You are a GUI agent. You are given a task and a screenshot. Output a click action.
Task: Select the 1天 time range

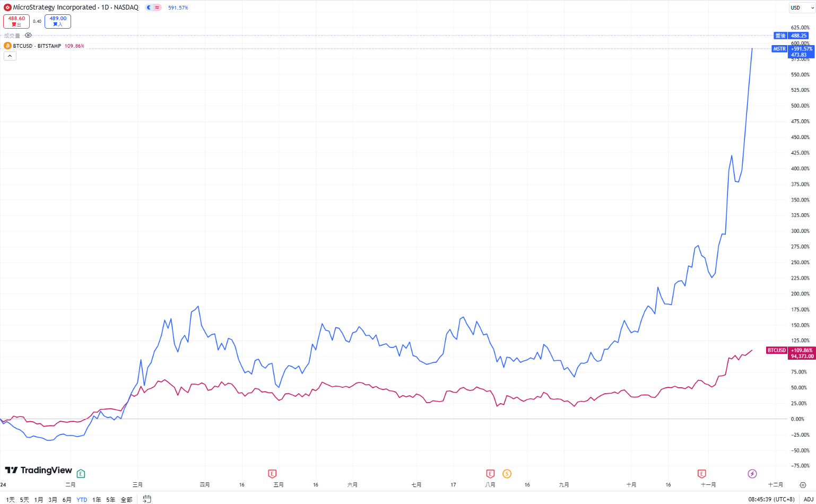(11, 500)
